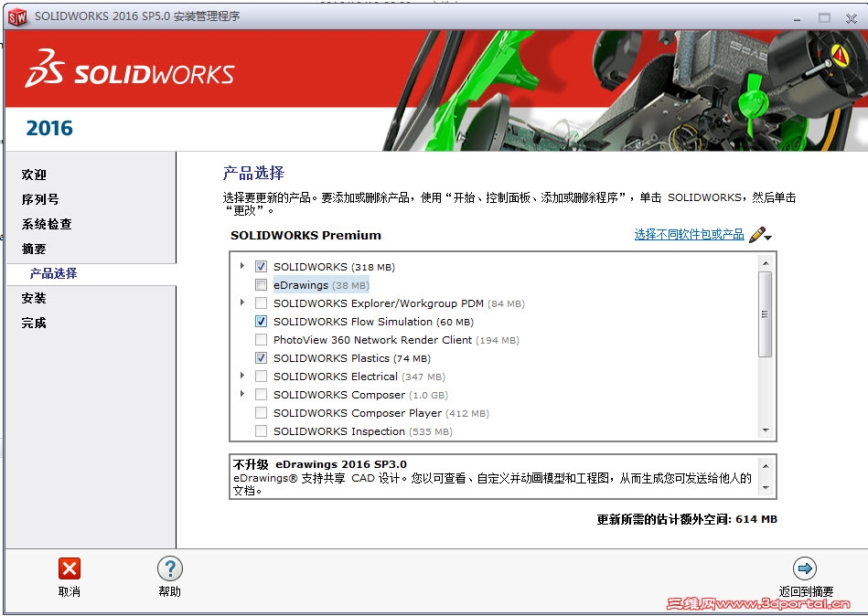Select SOLIDWORKS Inspection (535 MB) text

(x=363, y=431)
